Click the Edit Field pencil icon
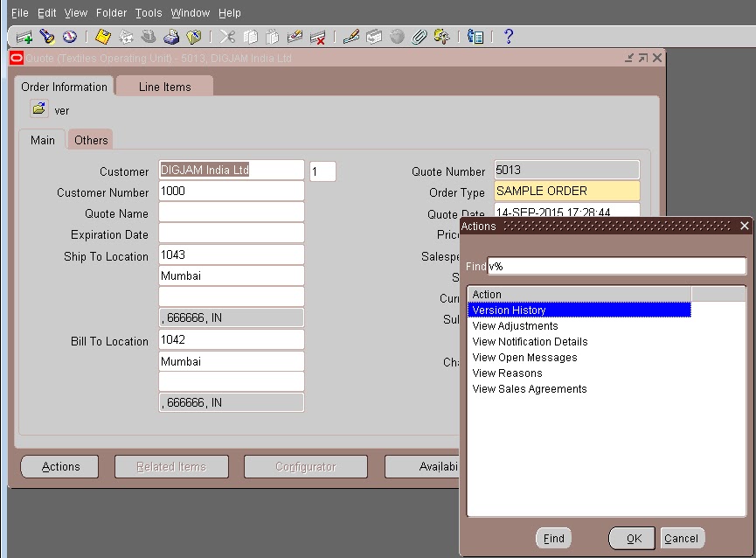Screen dimensions: 756x558 click(351, 37)
